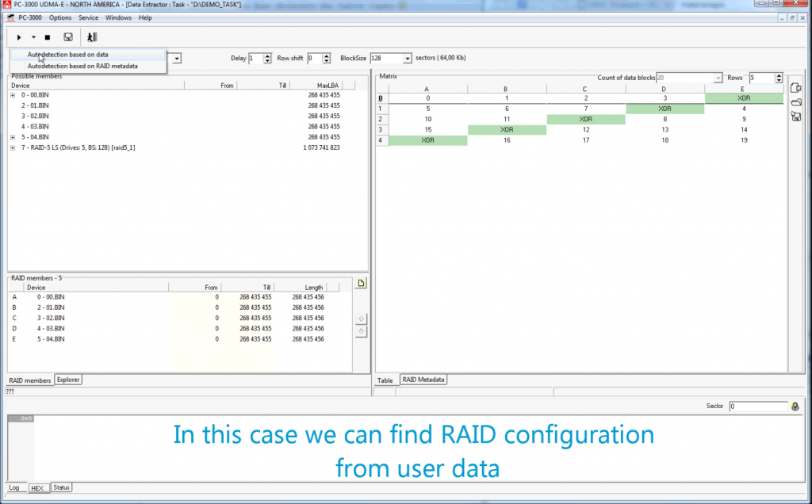Click the Start (play) toolbar button
Viewport: 812px width, 504px height.
click(x=19, y=36)
